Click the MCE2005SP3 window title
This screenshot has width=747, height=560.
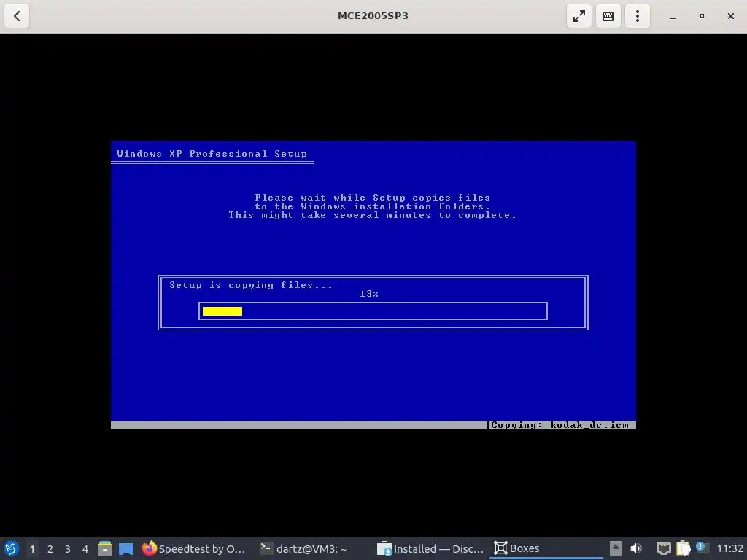click(373, 16)
